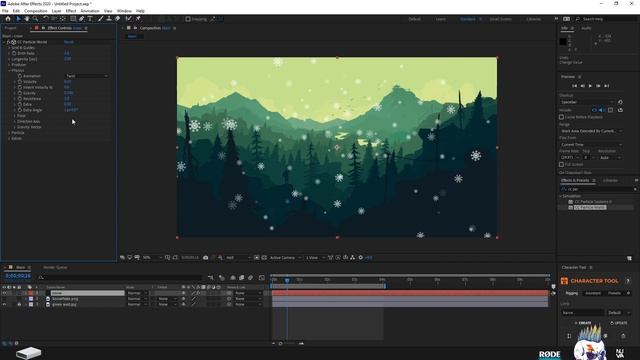Click the timeline Graph Editor icon
The image size is (640, 360).
coord(262,278)
